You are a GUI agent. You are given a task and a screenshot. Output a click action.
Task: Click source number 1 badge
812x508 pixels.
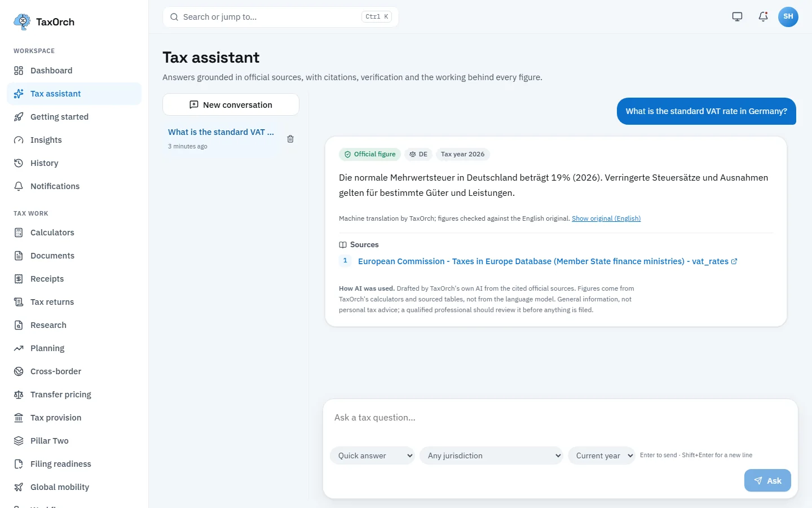[x=345, y=261]
